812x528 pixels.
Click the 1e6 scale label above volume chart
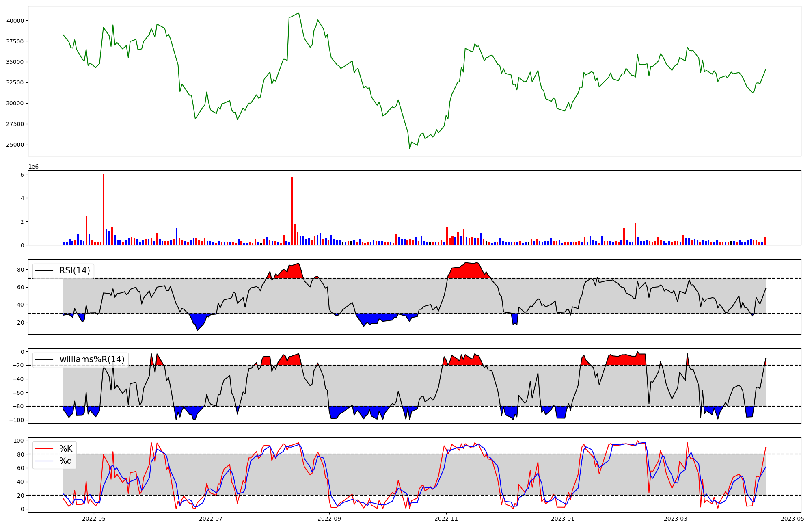pyautogui.click(x=33, y=167)
